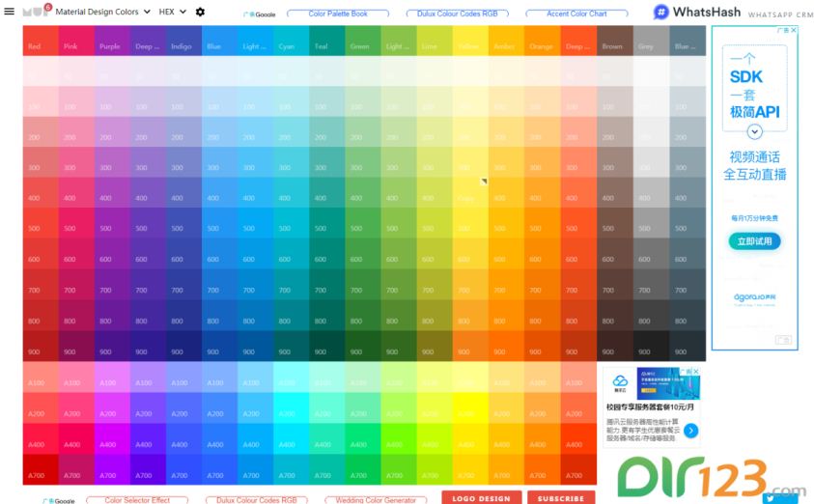Click the Twitter bird icon
Screen dimensions: 814x504
771,499
